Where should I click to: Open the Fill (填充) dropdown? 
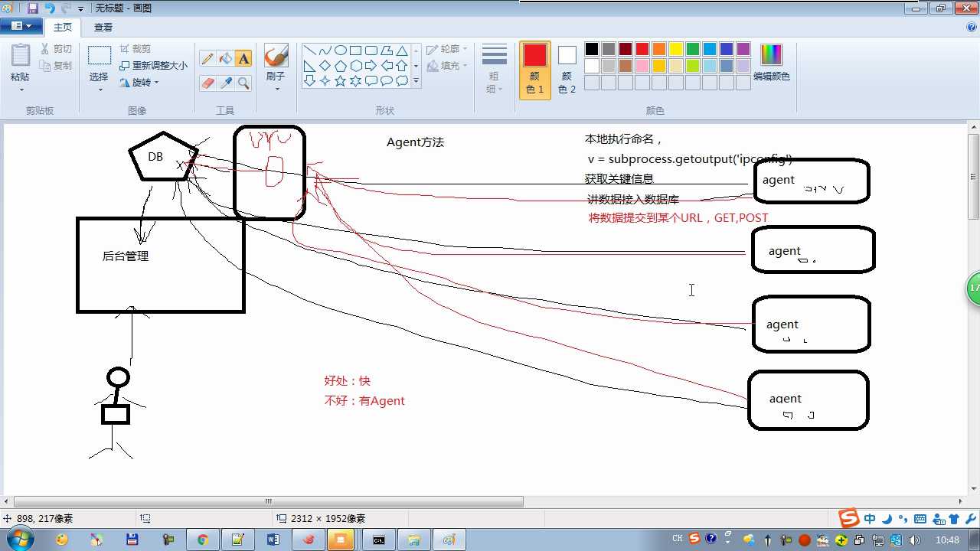click(447, 66)
